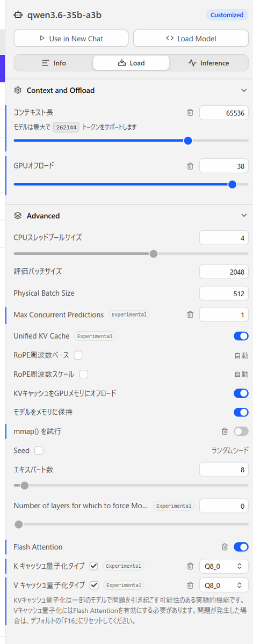Toggle Unified KV Cache switch off
Viewport: 253px width, 644px height.
tap(241, 336)
